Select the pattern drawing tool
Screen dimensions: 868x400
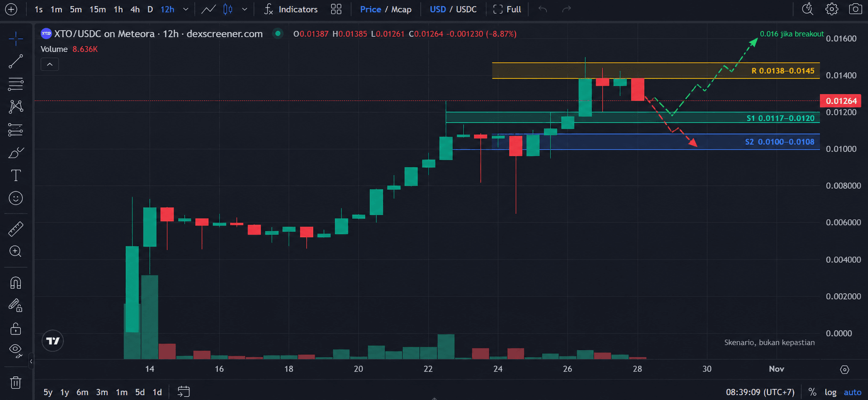coord(16,107)
